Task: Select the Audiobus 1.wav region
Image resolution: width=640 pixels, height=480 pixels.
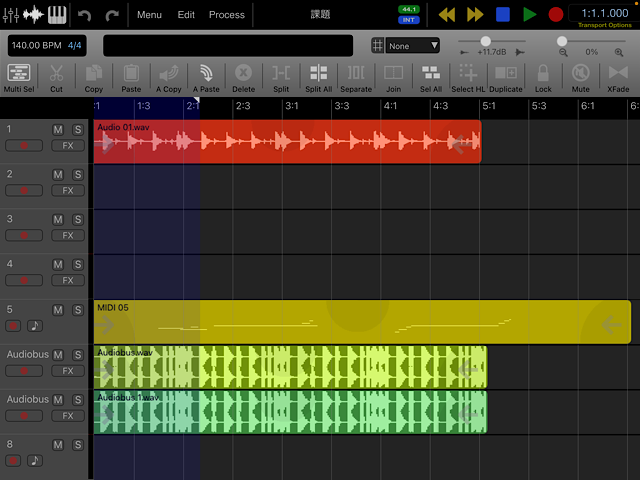Action: pyautogui.click(x=290, y=411)
